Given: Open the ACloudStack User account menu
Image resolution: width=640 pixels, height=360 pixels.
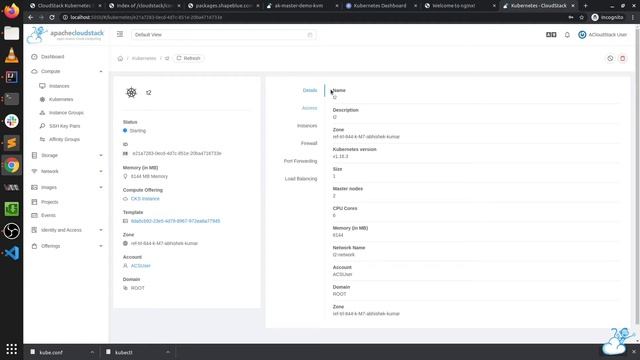Looking at the screenshot, I should [602, 35].
